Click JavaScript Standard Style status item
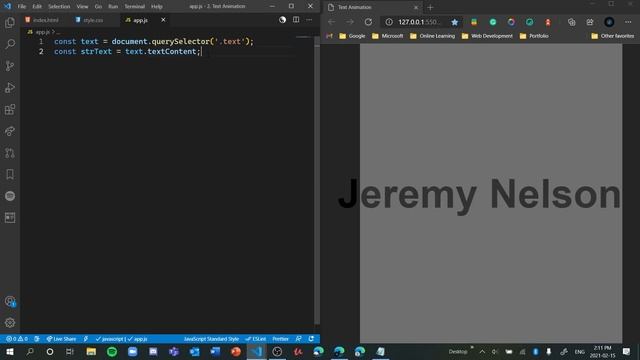640x360 pixels. pyautogui.click(x=211, y=339)
